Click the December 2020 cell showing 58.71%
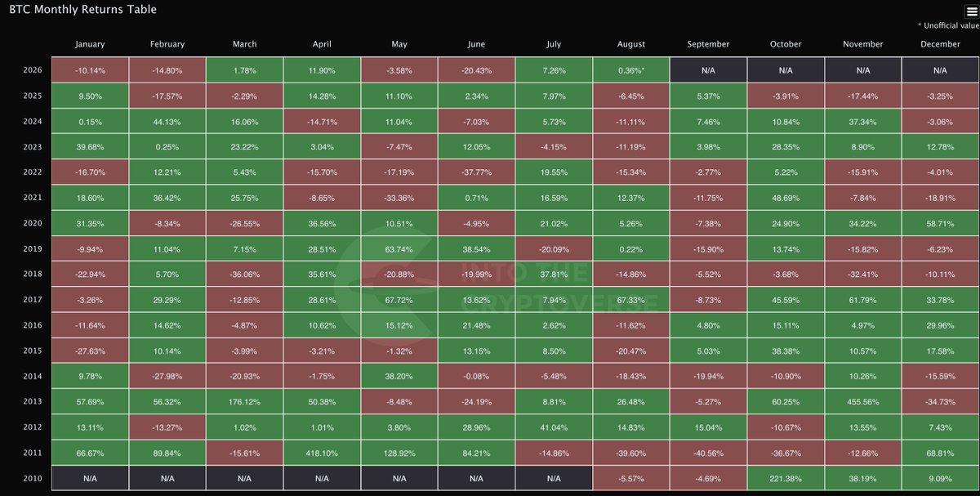This screenshot has height=496, width=980. click(940, 224)
